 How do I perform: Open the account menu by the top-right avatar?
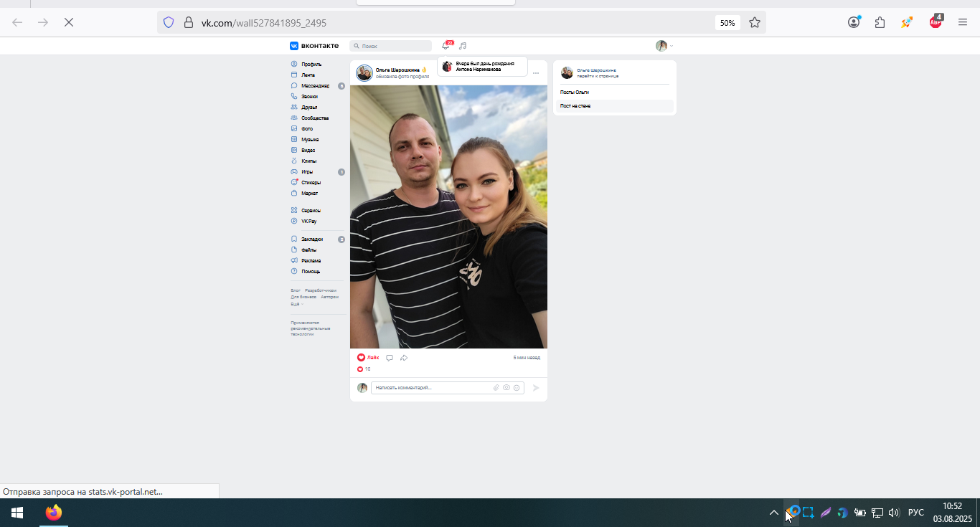click(x=664, y=46)
